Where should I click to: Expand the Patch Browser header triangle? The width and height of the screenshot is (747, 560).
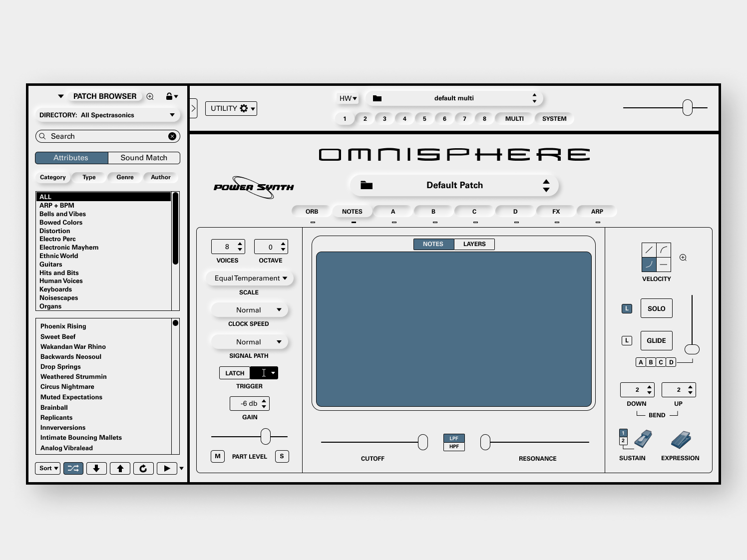tap(60, 96)
